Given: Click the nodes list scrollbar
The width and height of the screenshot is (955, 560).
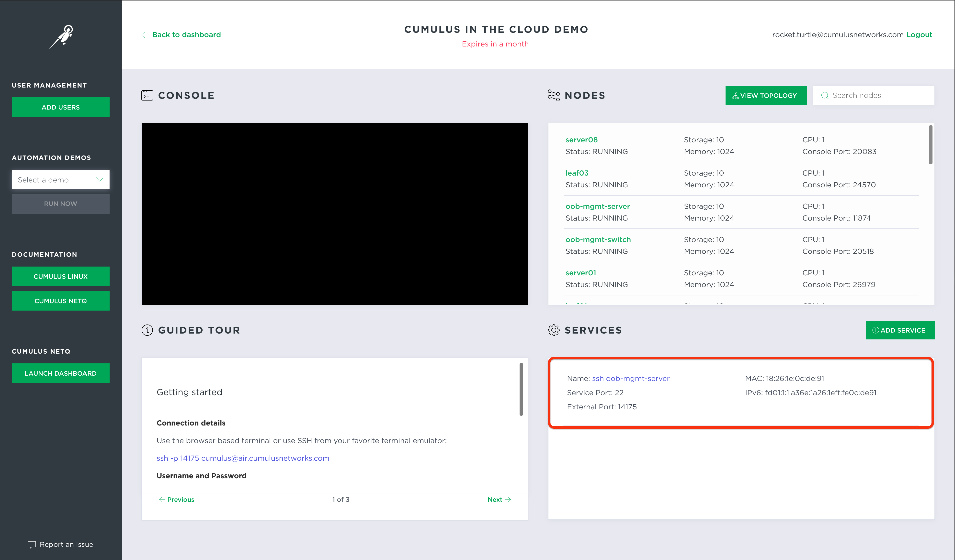Looking at the screenshot, I should 930,145.
